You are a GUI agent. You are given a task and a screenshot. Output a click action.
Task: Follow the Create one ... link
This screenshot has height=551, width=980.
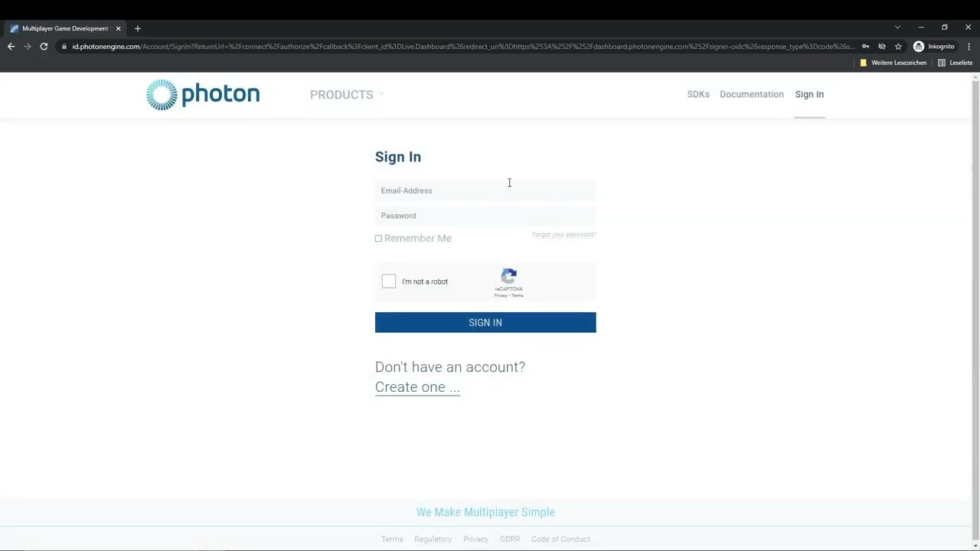pos(417,387)
